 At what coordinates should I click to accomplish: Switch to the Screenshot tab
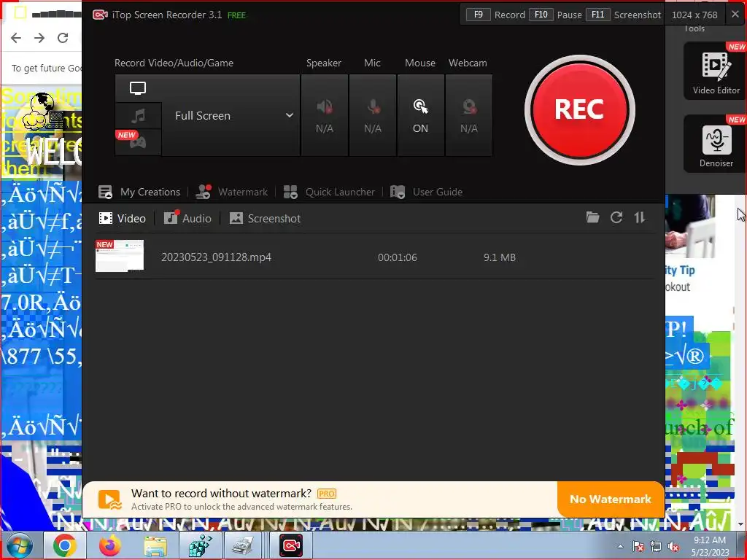[265, 219]
